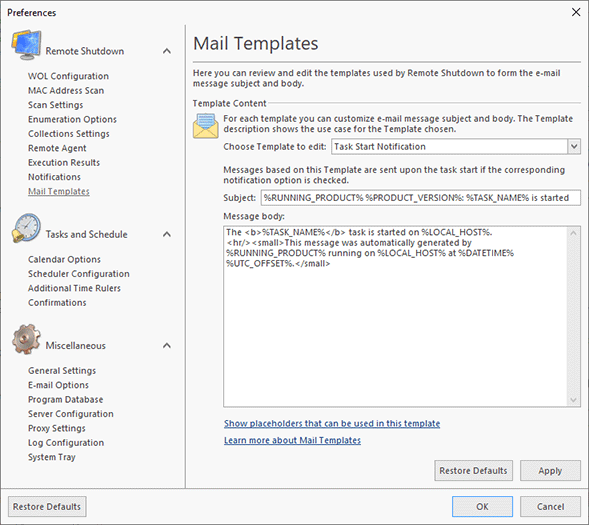Open Enumeration Options page
The width and height of the screenshot is (589, 525).
click(72, 119)
